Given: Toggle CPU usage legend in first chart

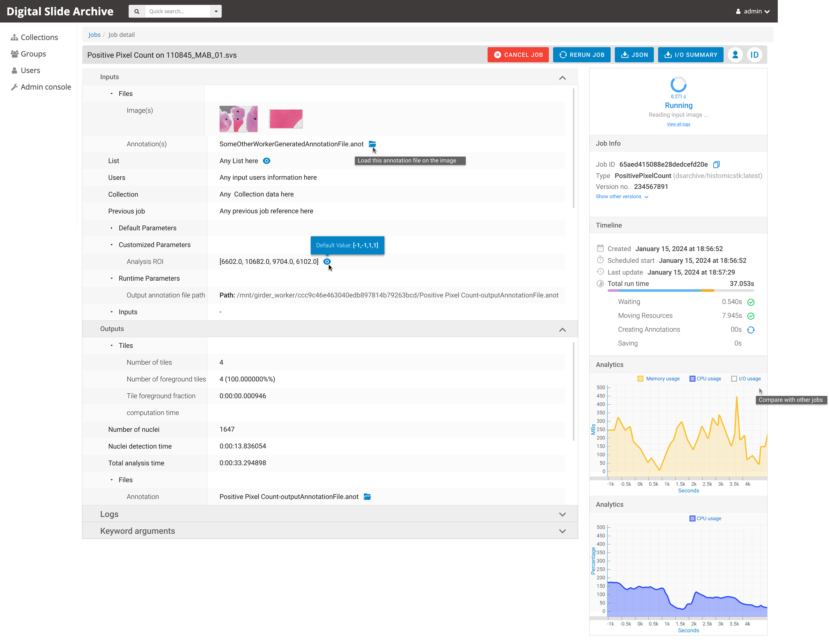Looking at the screenshot, I should point(692,379).
